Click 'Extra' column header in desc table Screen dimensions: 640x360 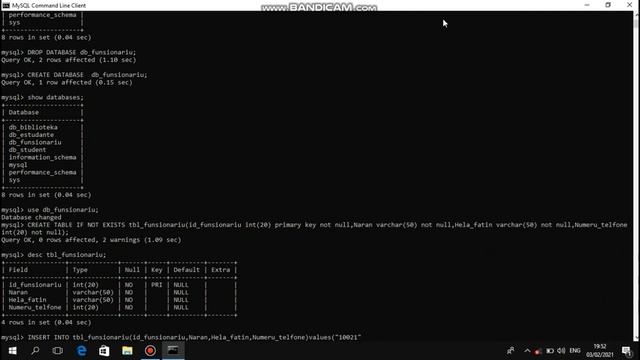click(220, 270)
